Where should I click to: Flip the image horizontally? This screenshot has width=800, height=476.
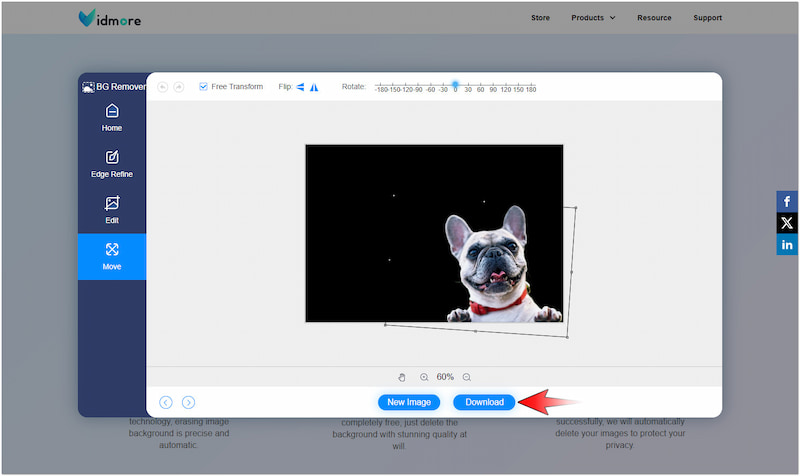(x=300, y=87)
